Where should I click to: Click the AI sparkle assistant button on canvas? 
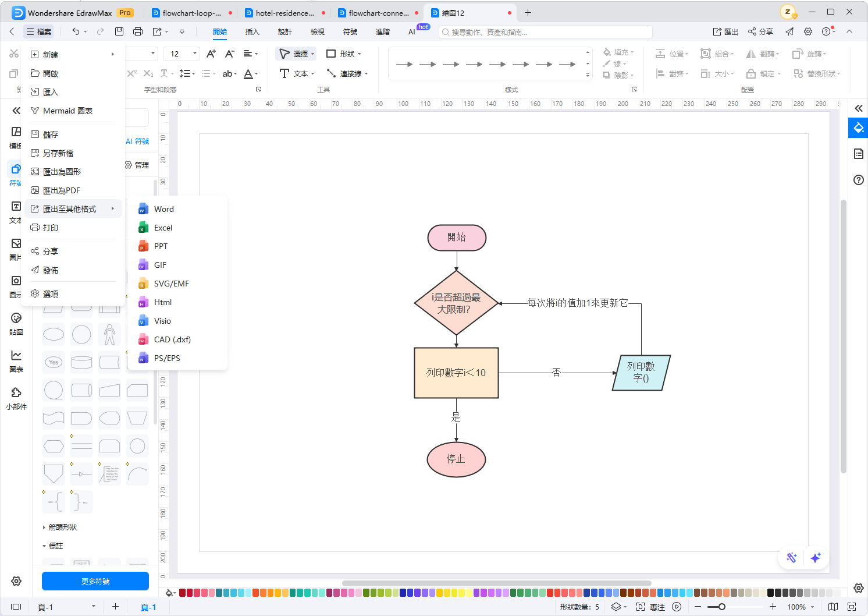[816, 558]
